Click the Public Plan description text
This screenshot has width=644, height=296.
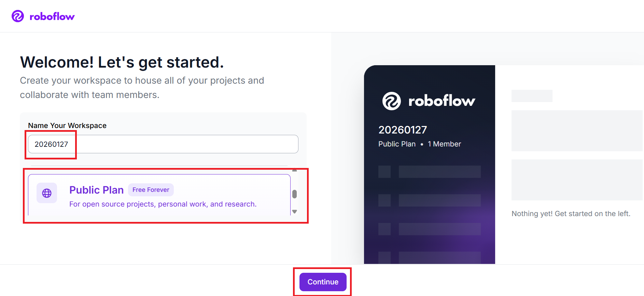point(163,204)
